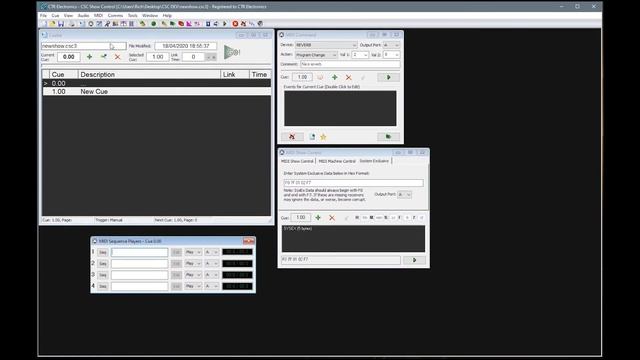Open the Device dropdown showing REVERB
This screenshot has width=640, height=360.
[x=326, y=45]
